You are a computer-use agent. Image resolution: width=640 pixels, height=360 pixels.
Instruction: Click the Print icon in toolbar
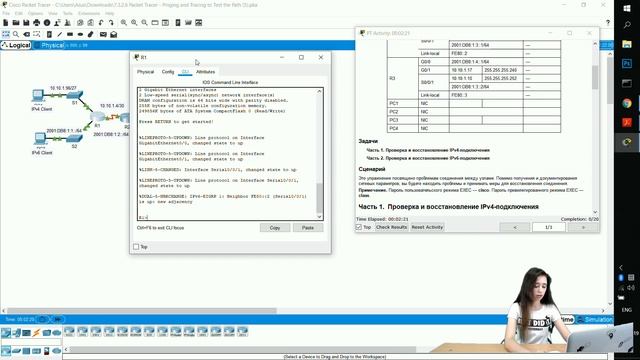37,23
